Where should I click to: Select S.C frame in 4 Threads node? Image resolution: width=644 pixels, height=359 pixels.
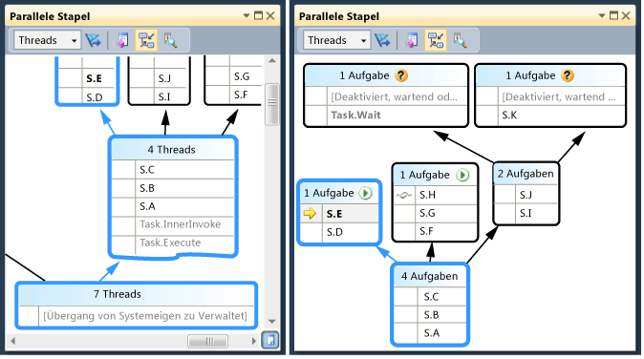[172, 169]
